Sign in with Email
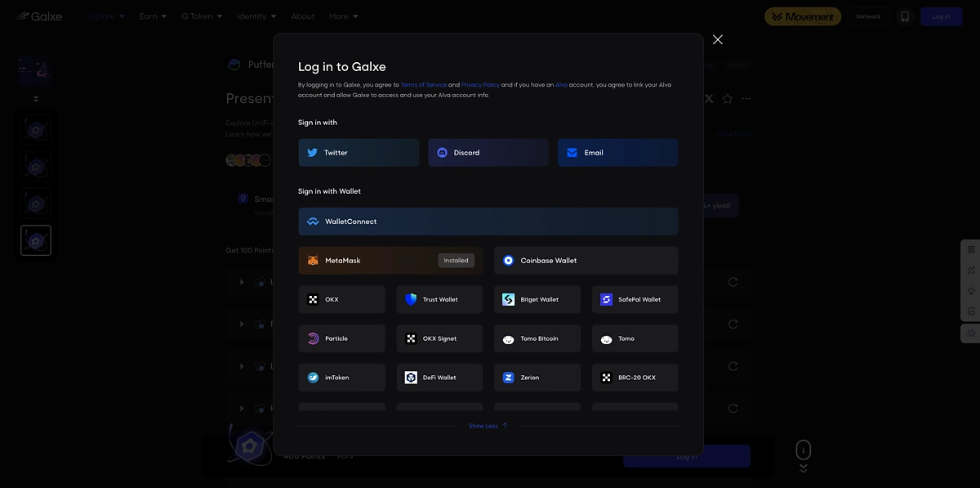The image size is (980, 488). coord(618,153)
